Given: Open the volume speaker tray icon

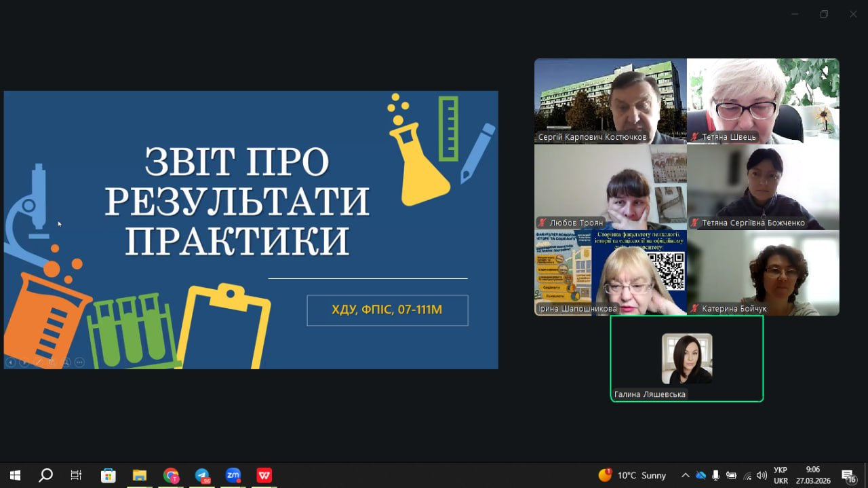Looking at the screenshot, I should [x=762, y=475].
